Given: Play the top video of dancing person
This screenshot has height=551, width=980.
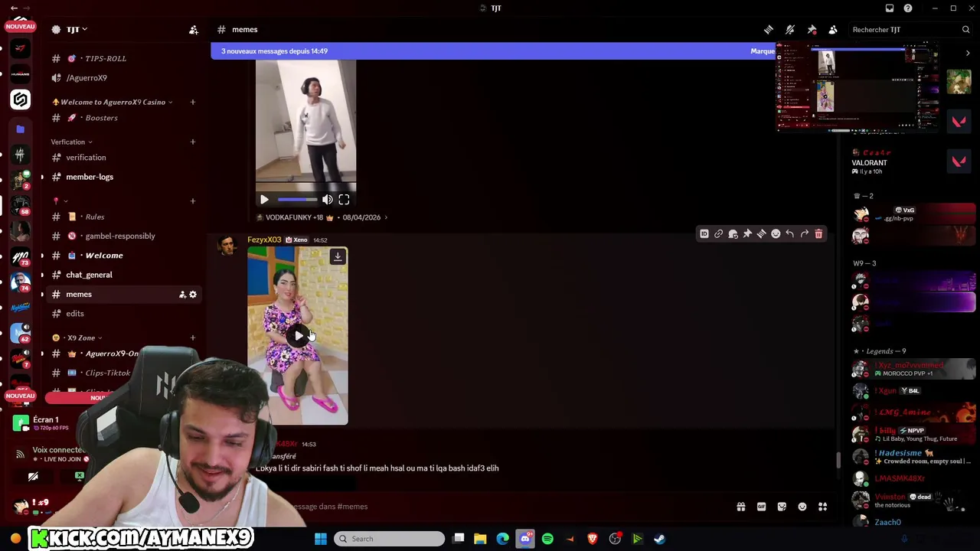Looking at the screenshot, I should [x=264, y=200].
